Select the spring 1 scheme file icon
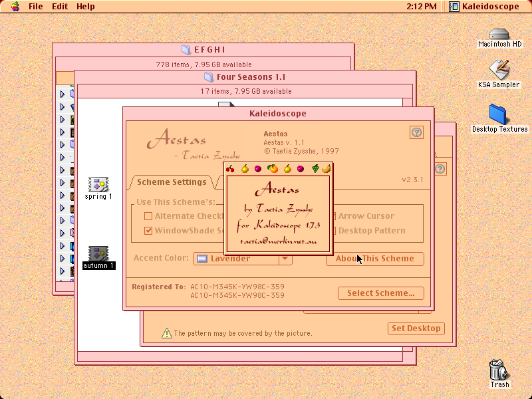Viewport: 532px width, 399px height. click(98, 184)
